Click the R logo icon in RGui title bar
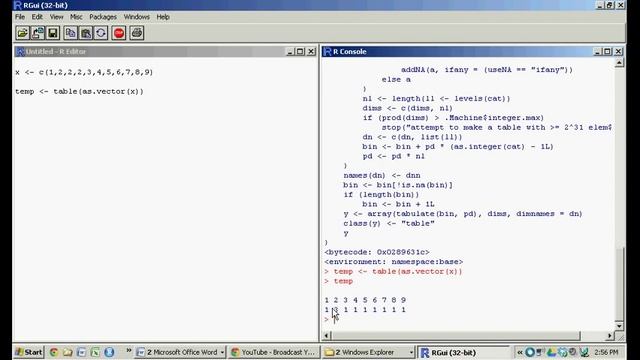Image resolution: width=640 pixels, height=360 pixels. click(17, 5)
